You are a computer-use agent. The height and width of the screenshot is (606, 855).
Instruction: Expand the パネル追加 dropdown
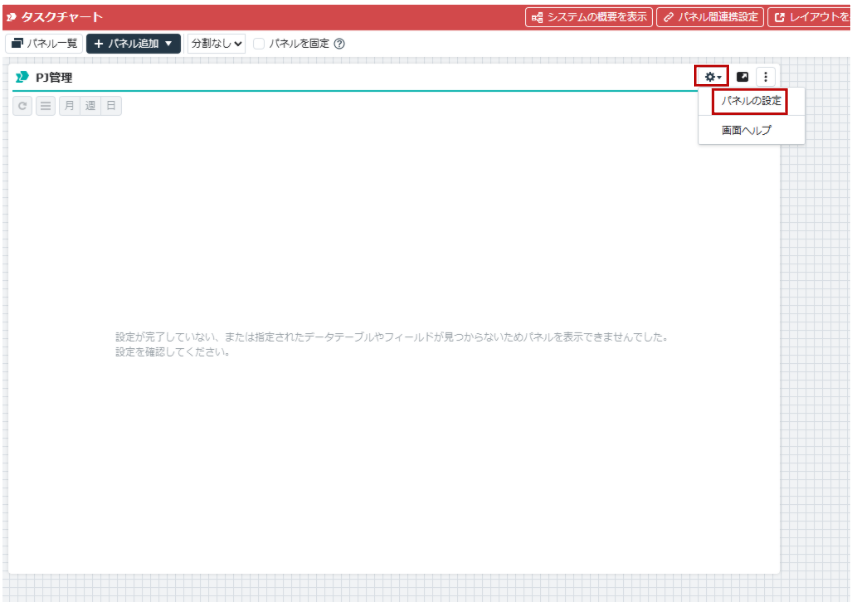pyautogui.click(x=133, y=43)
